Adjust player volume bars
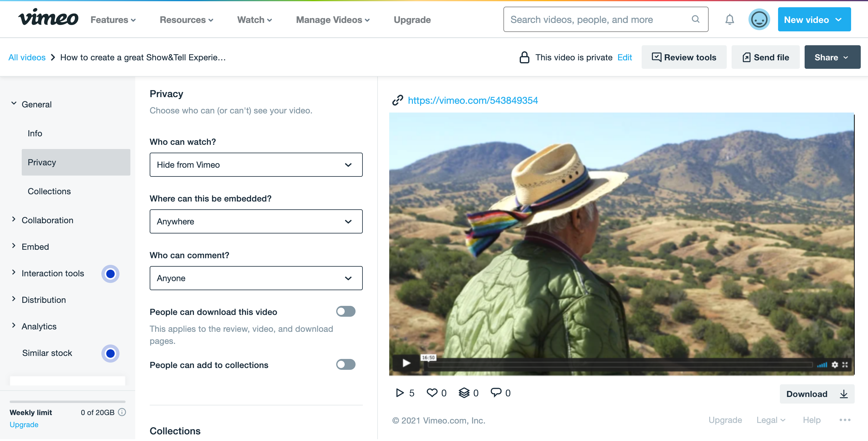This screenshot has width=868, height=441. click(822, 366)
